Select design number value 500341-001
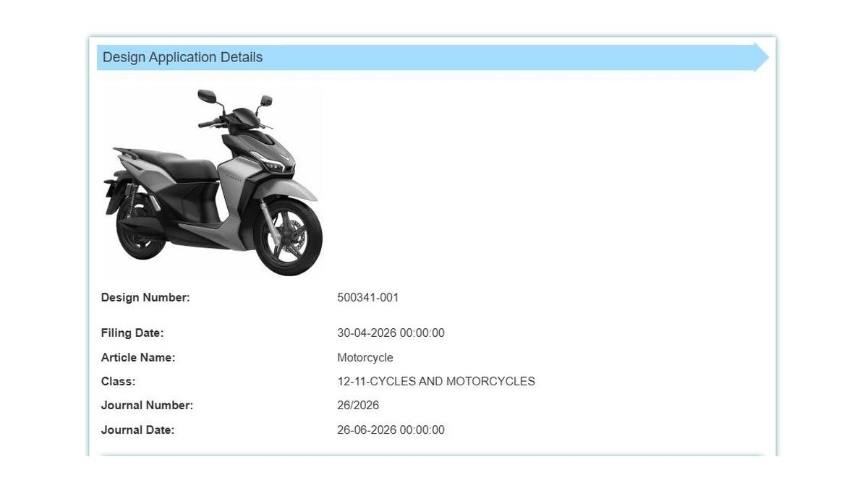868x488 pixels. (367, 297)
